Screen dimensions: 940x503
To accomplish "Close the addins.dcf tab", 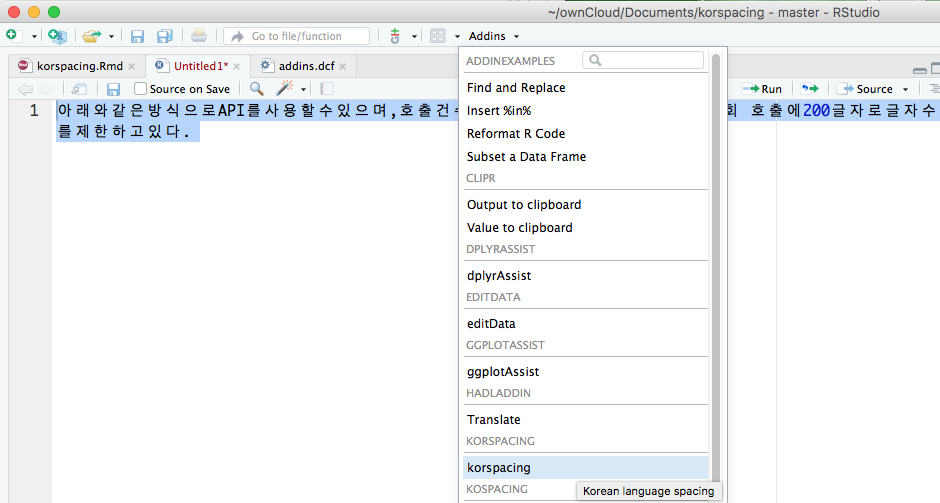I will pyautogui.click(x=343, y=67).
